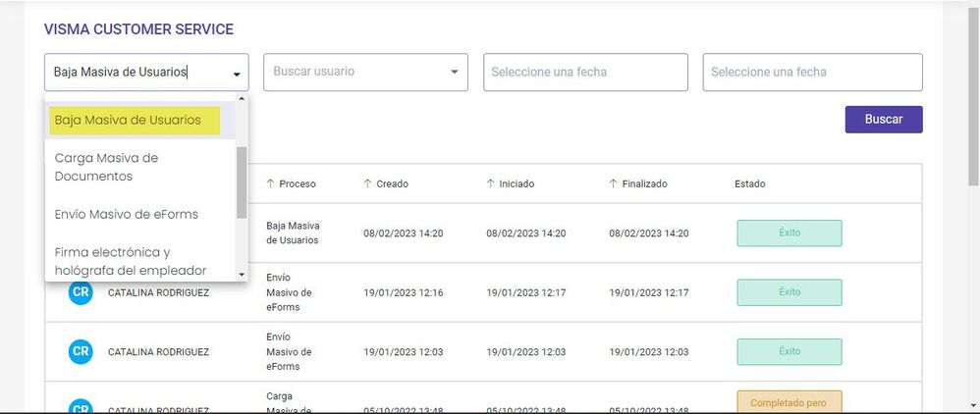The width and height of the screenshot is (980, 414).
Task: Click Éxito badge for 19/01/2023 12:16 row
Action: click(x=789, y=292)
